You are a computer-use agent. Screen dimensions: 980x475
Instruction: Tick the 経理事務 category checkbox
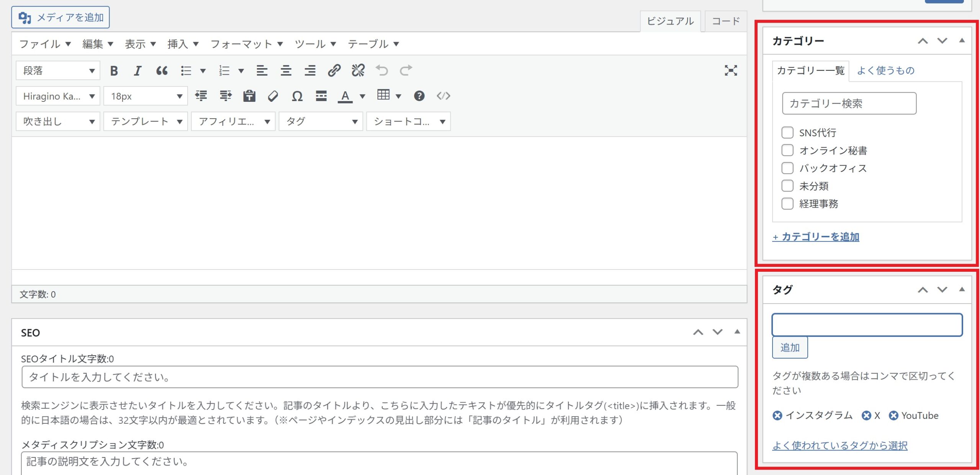787,204
